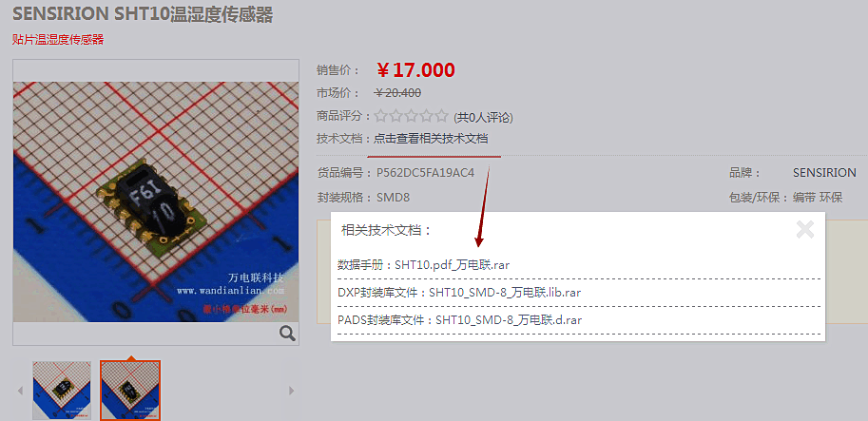Download SHT10_SMD-8_万电联.lib.rar DXP file
The image size is (868, 421).
click(505, 292)
